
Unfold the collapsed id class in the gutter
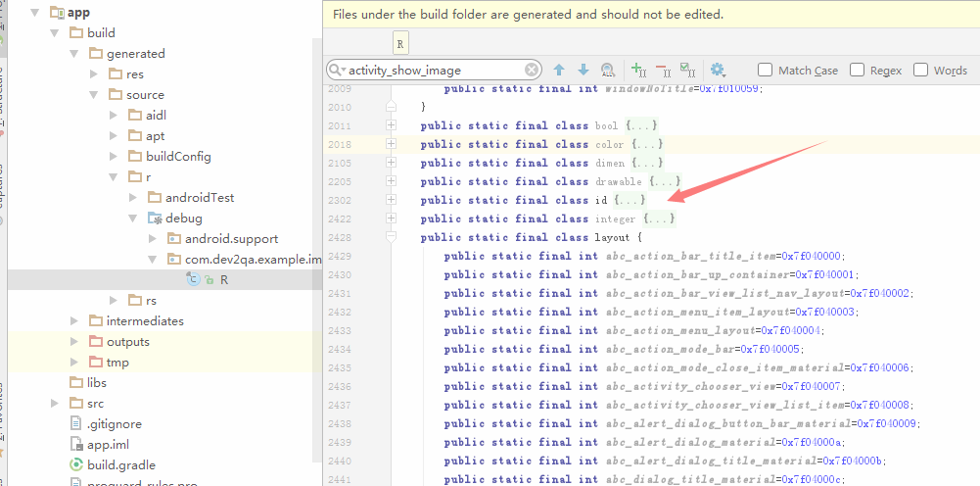point(392,200)
